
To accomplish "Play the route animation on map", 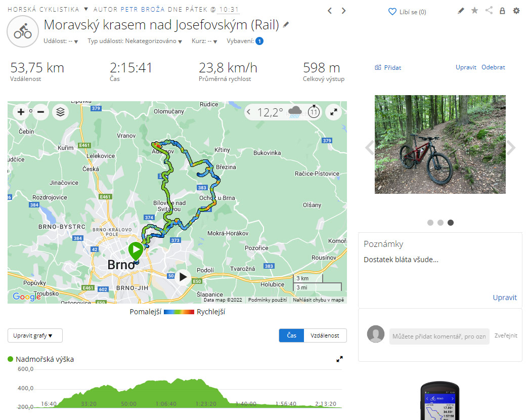I will 183,277.
